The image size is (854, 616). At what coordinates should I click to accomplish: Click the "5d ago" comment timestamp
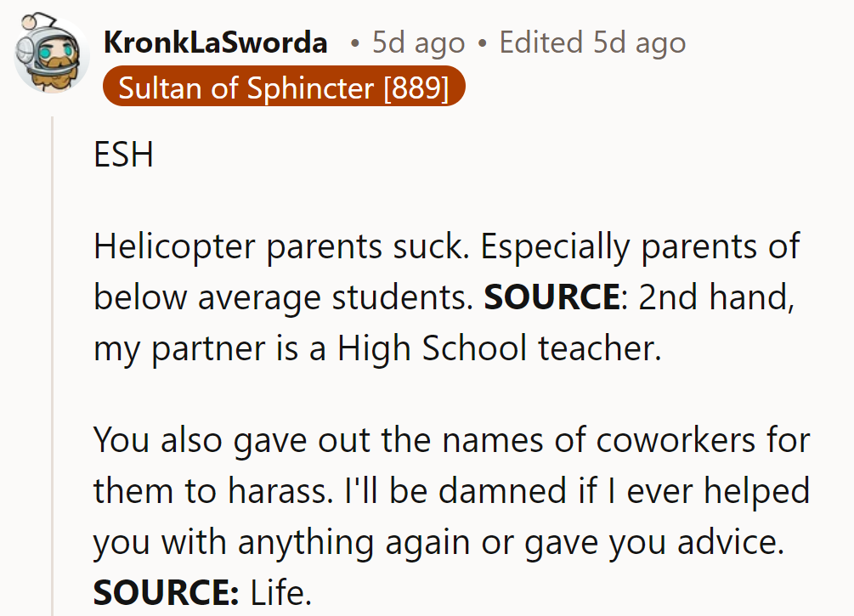coord(418,42)
